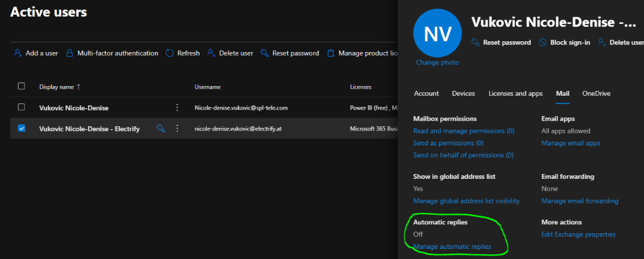Screen dimensions: 644x259
Task: Uncheck the Vukovic Nicole-Denise - Electrify row
Action: [22, 128]
